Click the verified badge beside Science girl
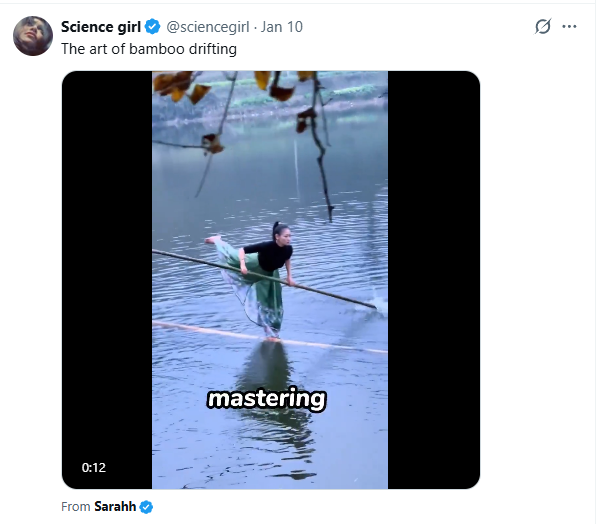The image size is (608, 524). pos(152,27)
